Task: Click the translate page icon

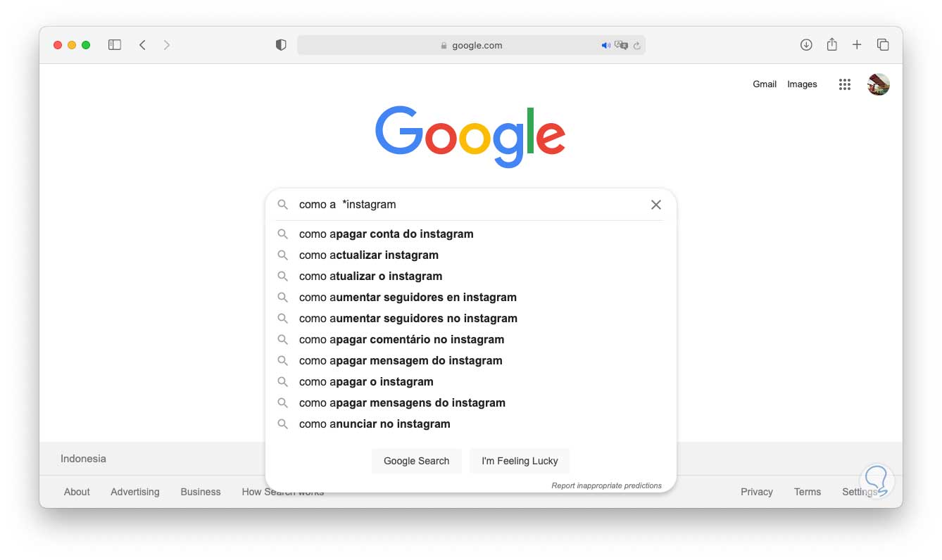Action: pyautogui.click(x=620, y=46)
